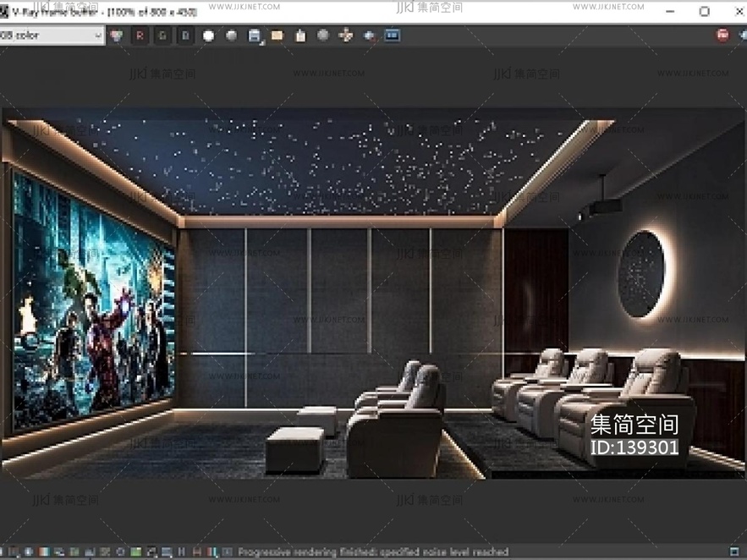Toggle the green channel button

point(162,36)
